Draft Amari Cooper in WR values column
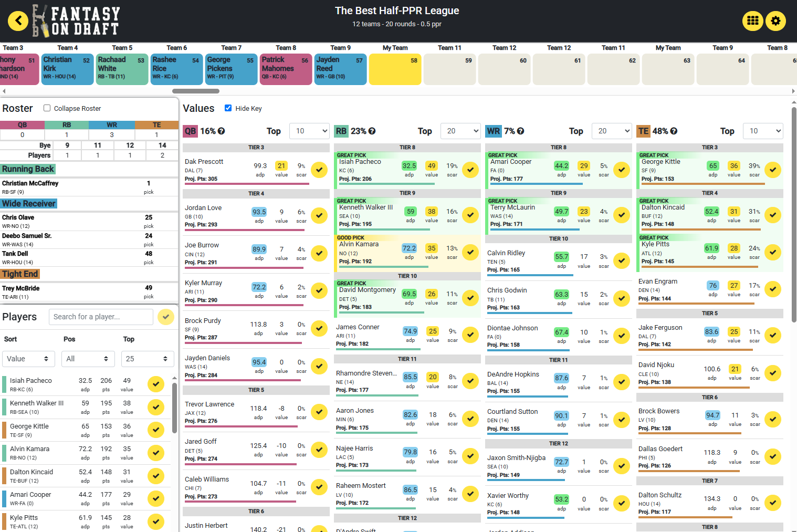This screenshot has height=532, width=797. 622,170
